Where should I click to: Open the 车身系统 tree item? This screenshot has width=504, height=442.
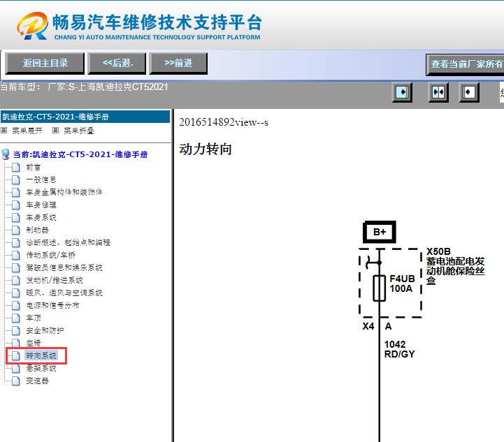(x=41, y=217)
